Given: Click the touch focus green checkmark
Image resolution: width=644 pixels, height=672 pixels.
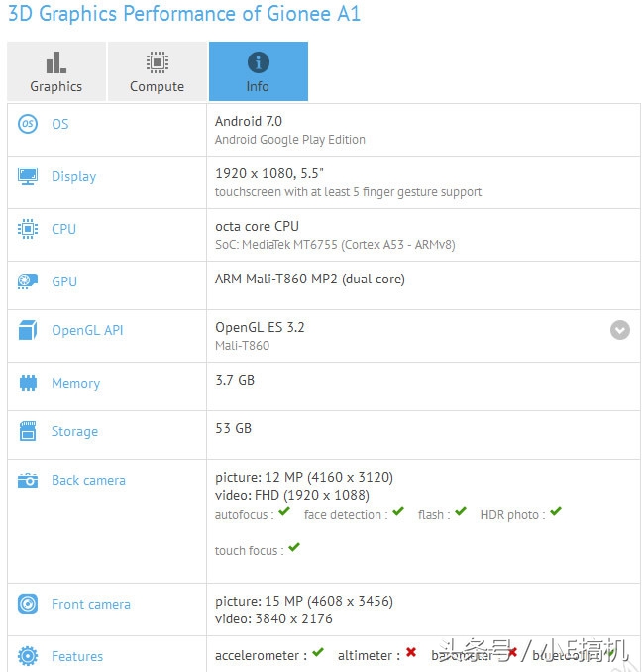Looking at the screenshot, I should 294,547.
